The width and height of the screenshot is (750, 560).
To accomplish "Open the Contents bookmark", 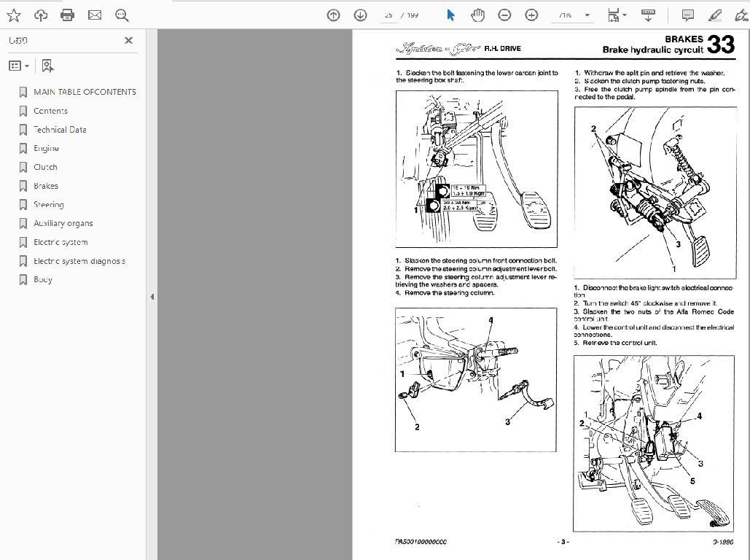I will [x=51, y=111].
